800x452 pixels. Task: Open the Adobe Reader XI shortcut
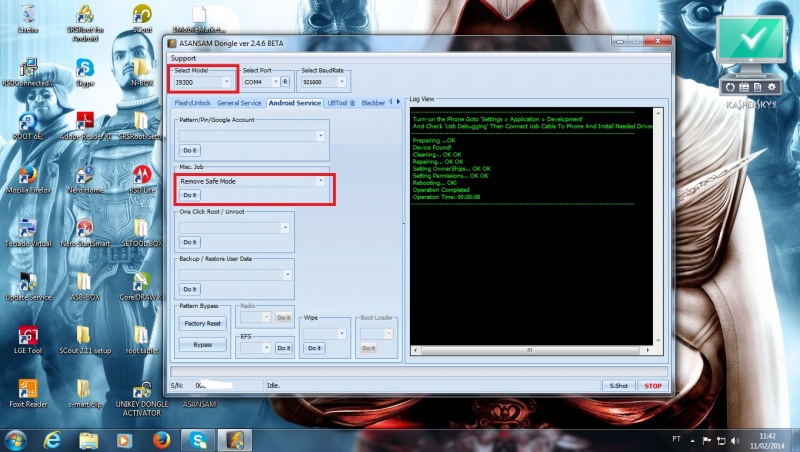pos(85,126)
